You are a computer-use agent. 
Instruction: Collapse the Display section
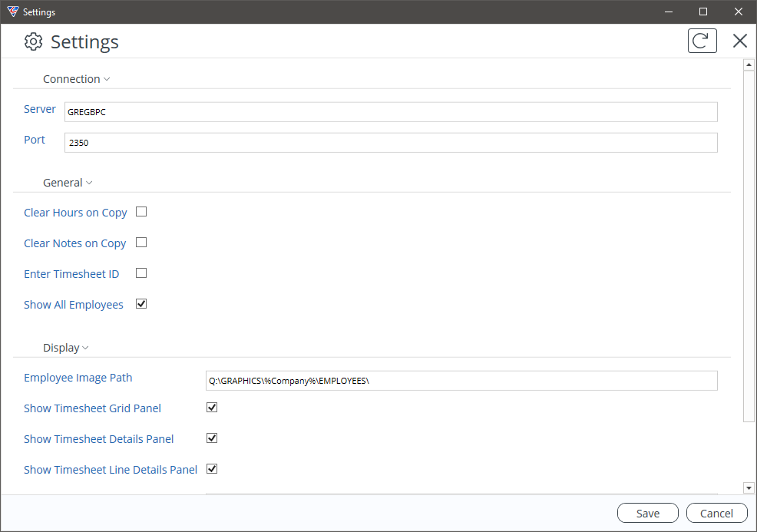[66, 348]
